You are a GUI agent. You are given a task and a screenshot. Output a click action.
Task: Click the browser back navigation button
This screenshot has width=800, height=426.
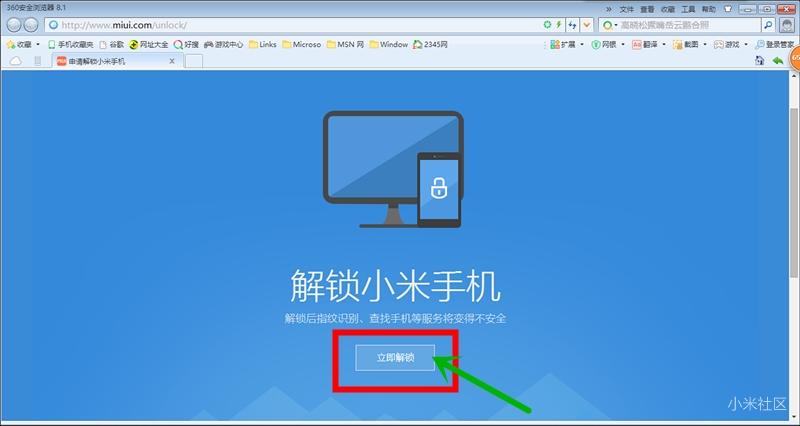click(14, 25)
